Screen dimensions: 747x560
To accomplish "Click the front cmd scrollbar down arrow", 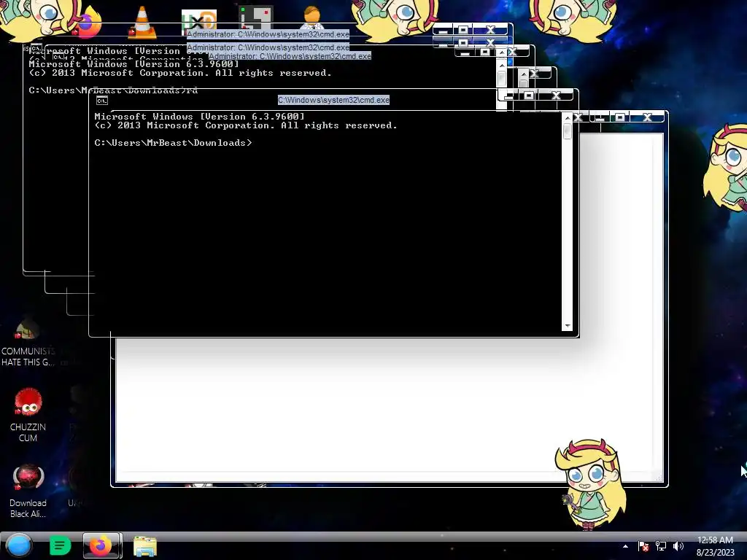I will (567, 326).
